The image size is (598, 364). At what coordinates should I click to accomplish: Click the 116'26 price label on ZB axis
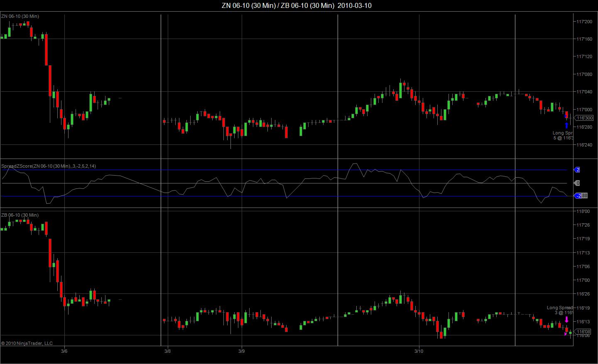pos(583,294)
